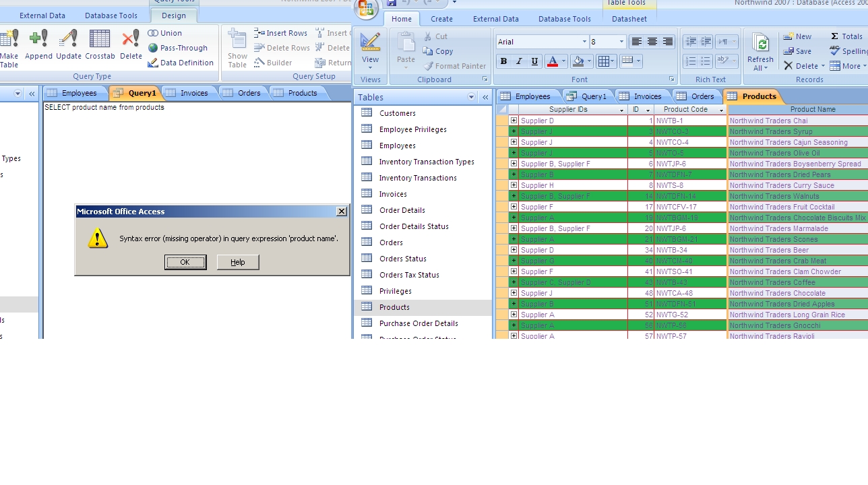Viewport: 868px width, 485px height.
Task: Click the Copy command in Clipboard group
Action: 438,51
